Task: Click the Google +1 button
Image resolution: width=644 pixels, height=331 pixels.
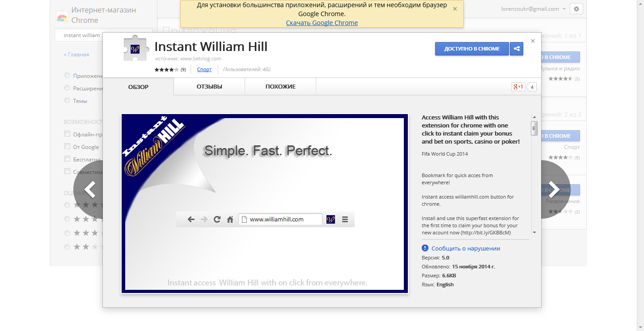Action: coord(518,87)
